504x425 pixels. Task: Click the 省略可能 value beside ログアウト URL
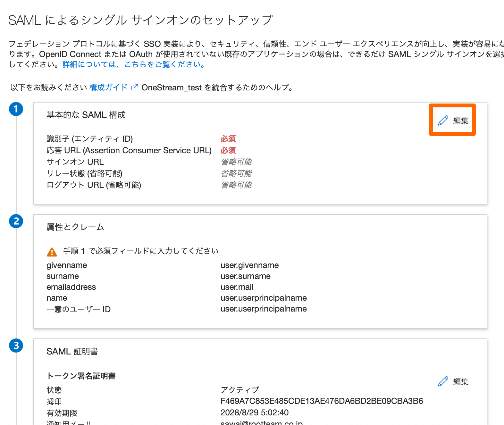236,185
